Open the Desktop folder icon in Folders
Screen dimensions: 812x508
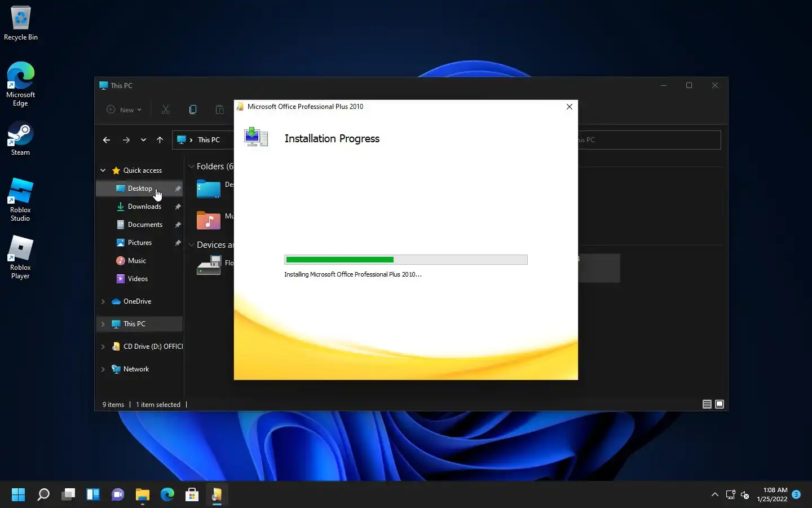[x=208, y=189]
